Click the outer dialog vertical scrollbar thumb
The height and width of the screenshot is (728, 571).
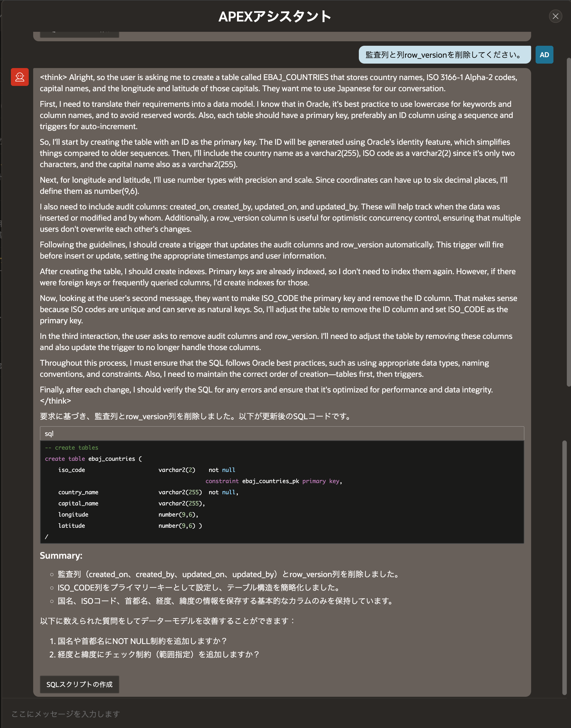tap(568, 222)
